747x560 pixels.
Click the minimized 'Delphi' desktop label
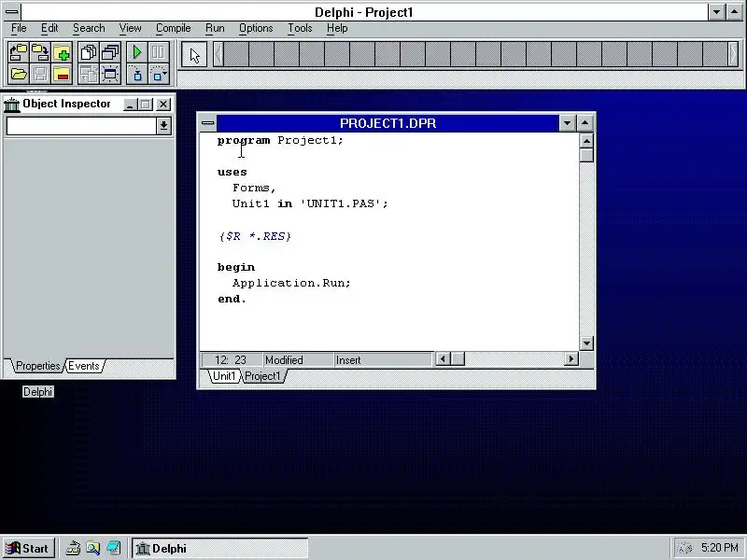coord(37,392)
